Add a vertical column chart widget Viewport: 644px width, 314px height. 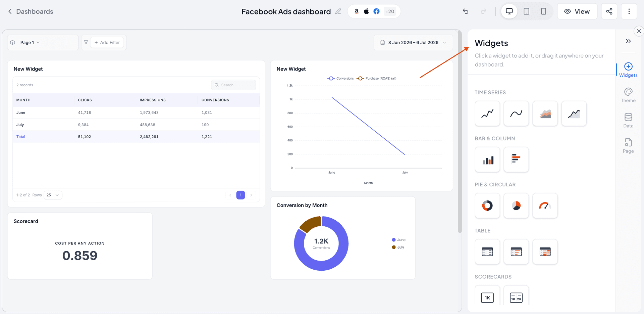click(x=487, y=160)
